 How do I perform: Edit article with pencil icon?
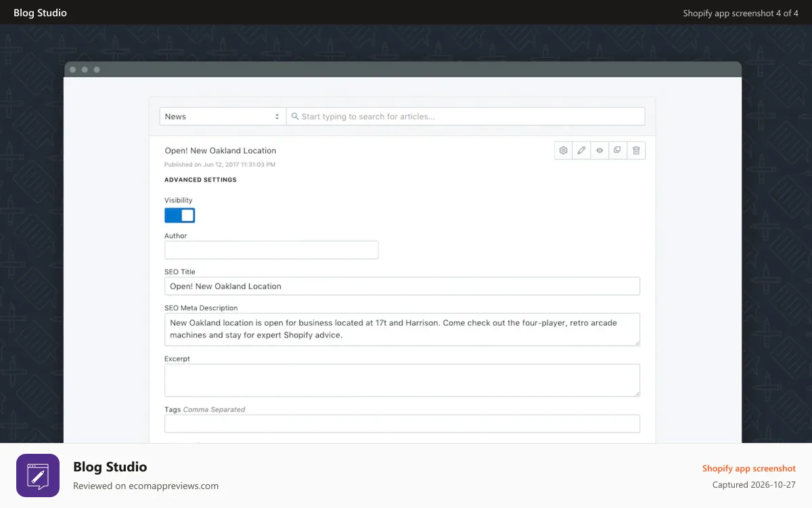click(581, 150)
